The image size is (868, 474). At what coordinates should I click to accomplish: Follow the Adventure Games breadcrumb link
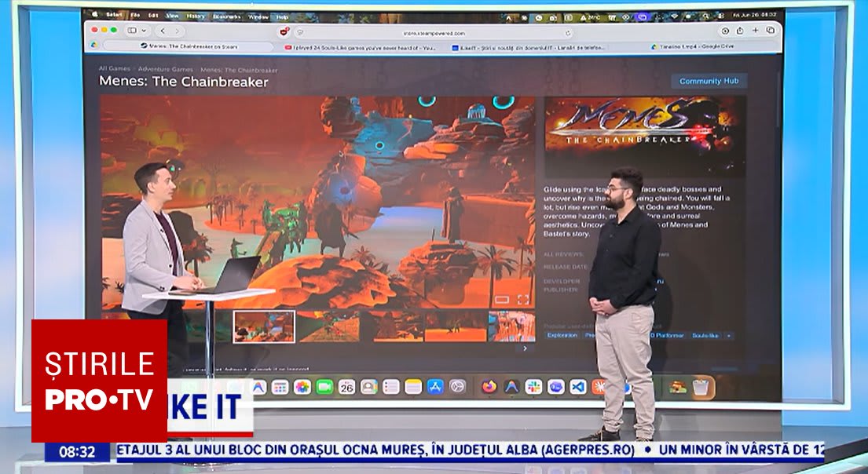pyautogui.click(x=165, y=70)
